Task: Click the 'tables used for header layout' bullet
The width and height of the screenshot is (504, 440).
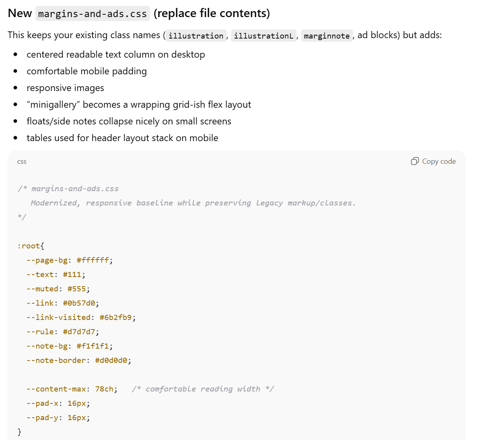Action: click(x=122, y=138)
